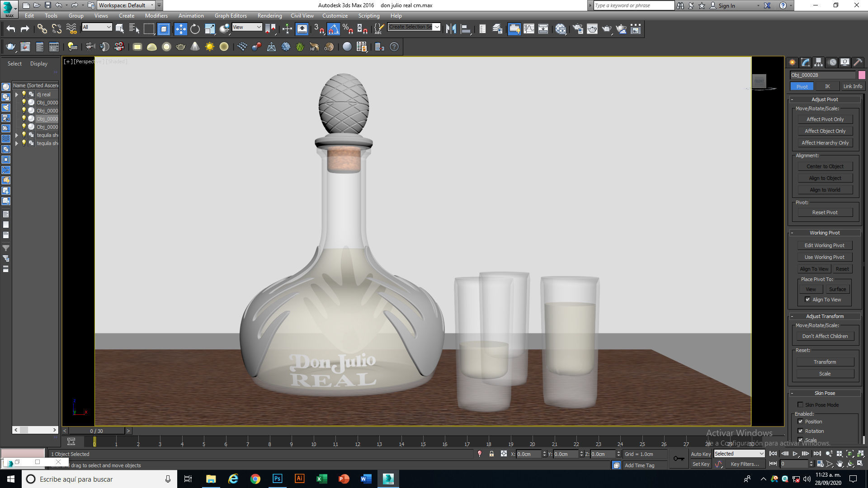Click the Don't Affect Children button
Screen dimensions: 868x488
(825, 336)
